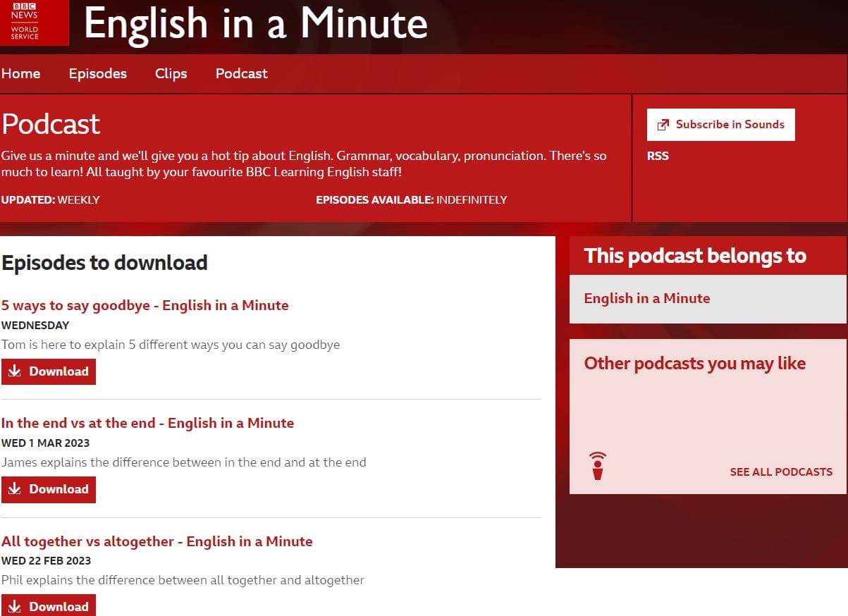Click the BBC News World Service logo
848x616 pixels.
coord(34,23)
